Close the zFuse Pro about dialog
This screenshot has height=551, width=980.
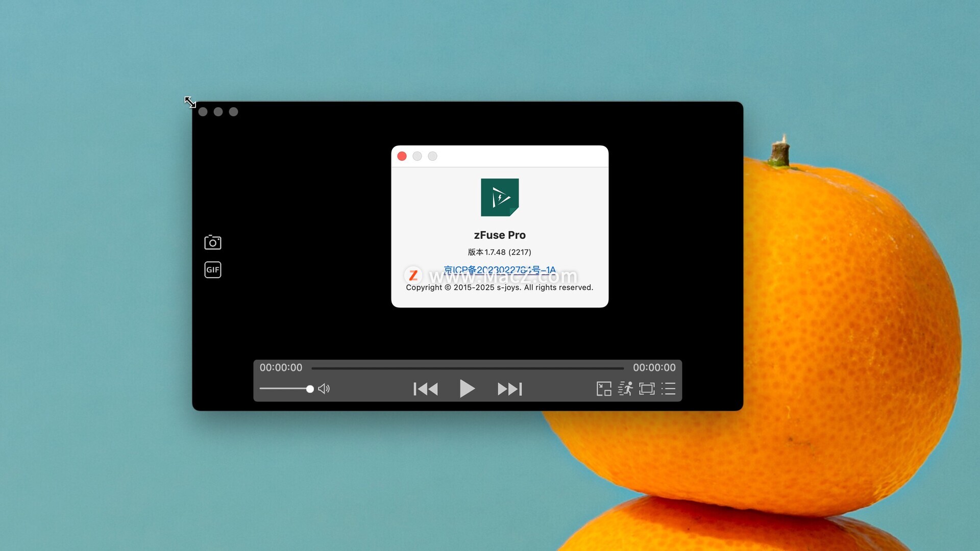click(402, 156)
